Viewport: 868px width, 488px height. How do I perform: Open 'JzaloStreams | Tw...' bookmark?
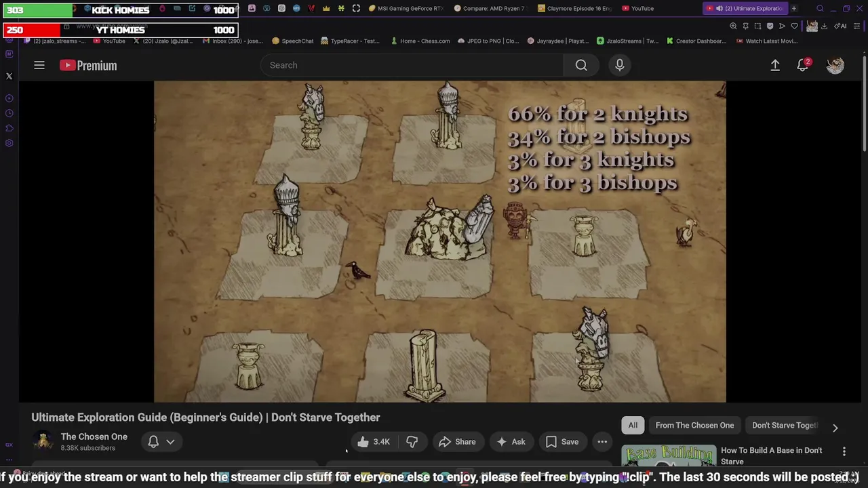pyautogui.click(x=627, y=41)
